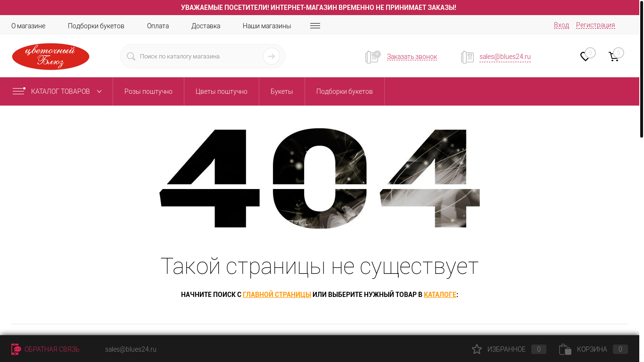Open favorites via header heart icon
The width and height of the screenshot is (644, 362).
(x=585, y=57)
